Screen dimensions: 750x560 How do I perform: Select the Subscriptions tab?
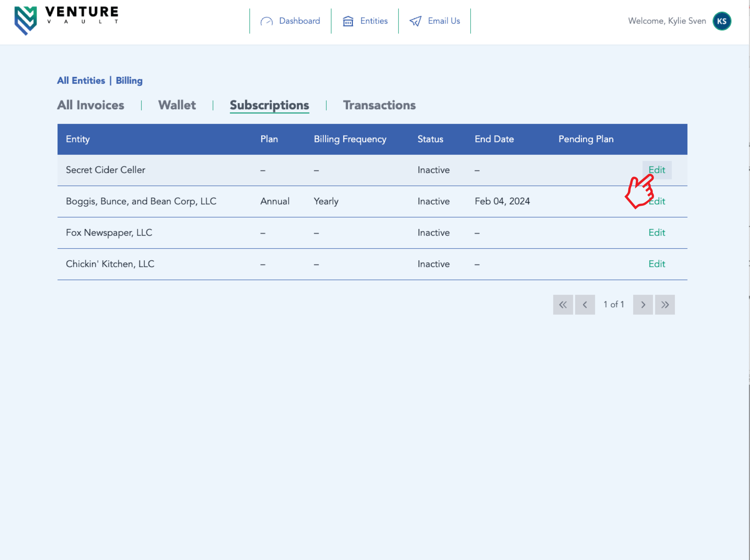tap(270, 105)
